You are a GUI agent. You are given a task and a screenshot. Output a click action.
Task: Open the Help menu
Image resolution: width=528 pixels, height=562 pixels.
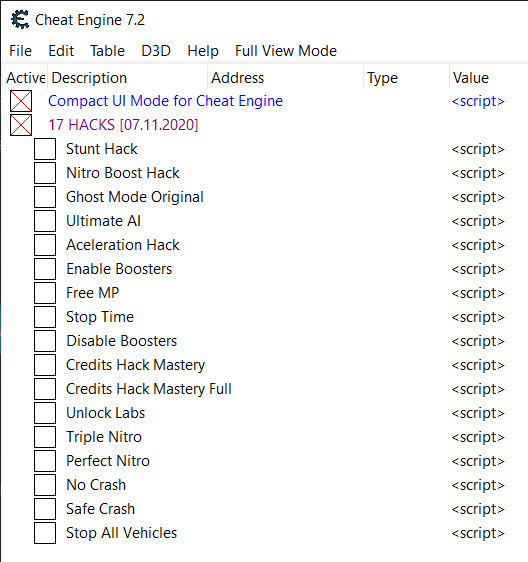(203, 51)
